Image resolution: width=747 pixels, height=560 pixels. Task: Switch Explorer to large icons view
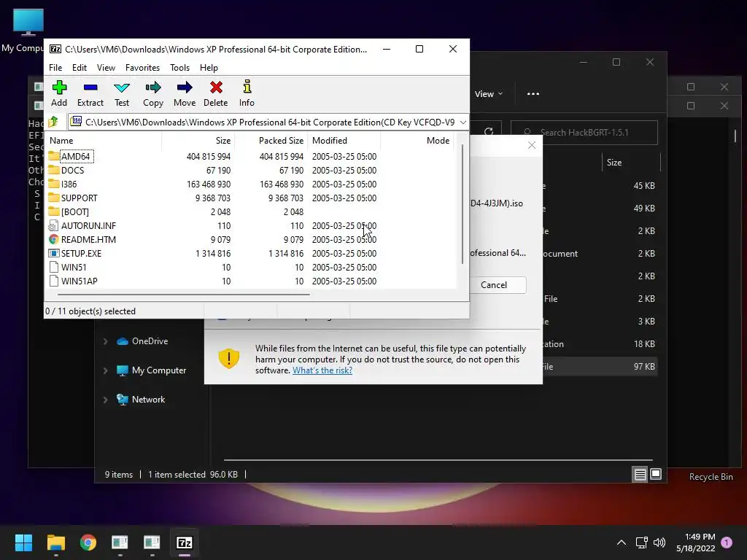click(x=656, y=474)
